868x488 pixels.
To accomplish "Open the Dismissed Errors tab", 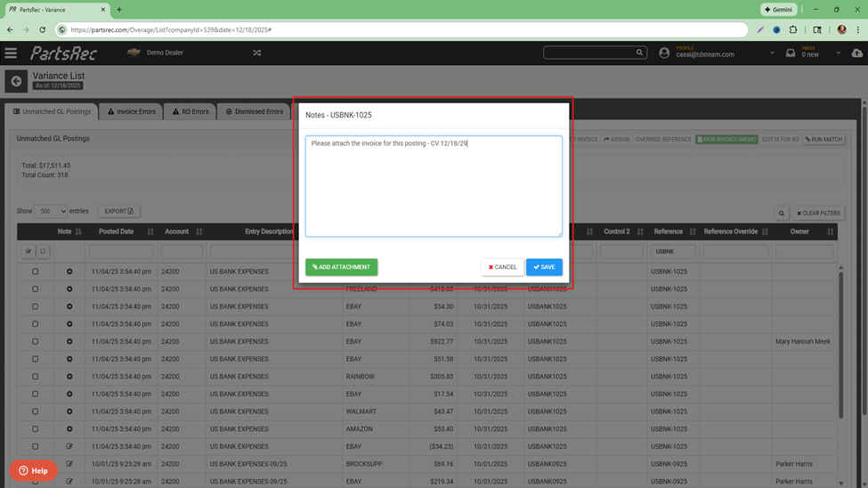I will (x=255, y=111).
